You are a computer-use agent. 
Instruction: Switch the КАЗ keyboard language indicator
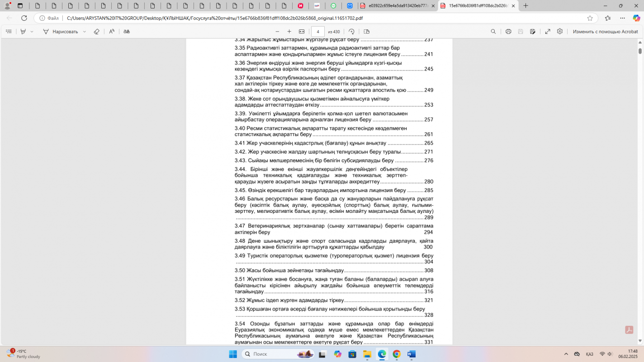(x=590, y=354)
